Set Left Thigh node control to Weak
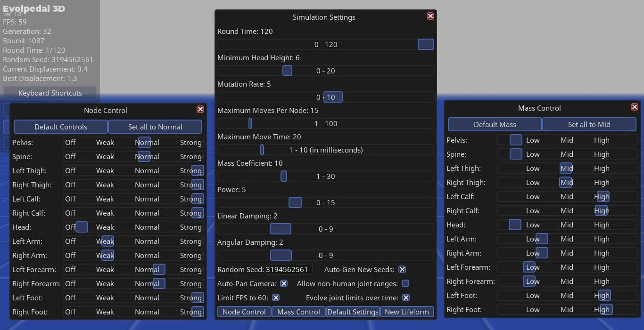The width and height of the screenshot is (644, 330). click(x=105, y=170)
